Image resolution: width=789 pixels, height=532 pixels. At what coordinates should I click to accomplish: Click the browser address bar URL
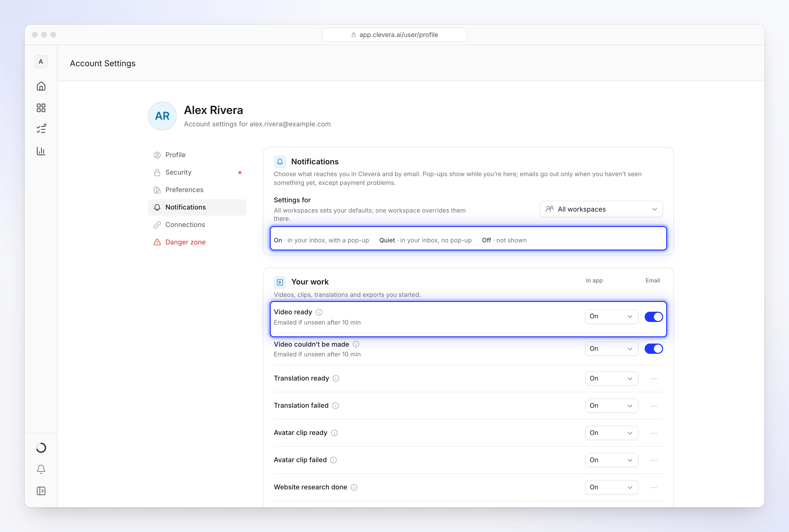394,35
